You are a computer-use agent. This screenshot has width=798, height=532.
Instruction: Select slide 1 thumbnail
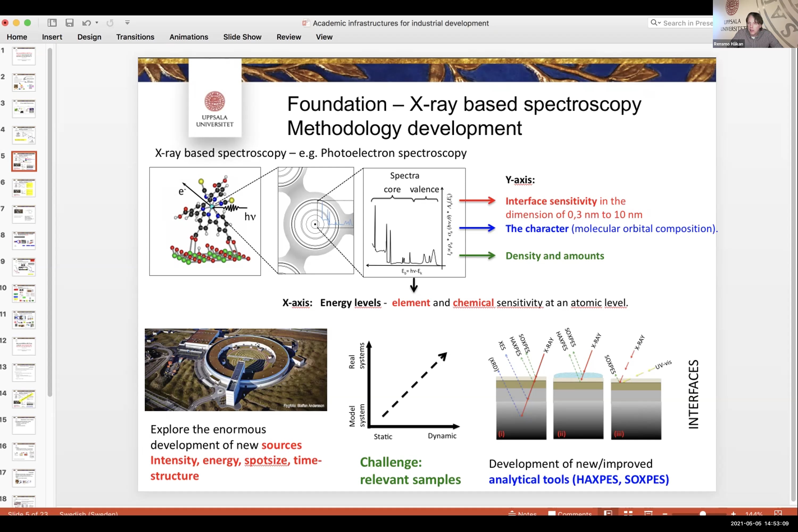pyautogui.click(x=24, y=56)
